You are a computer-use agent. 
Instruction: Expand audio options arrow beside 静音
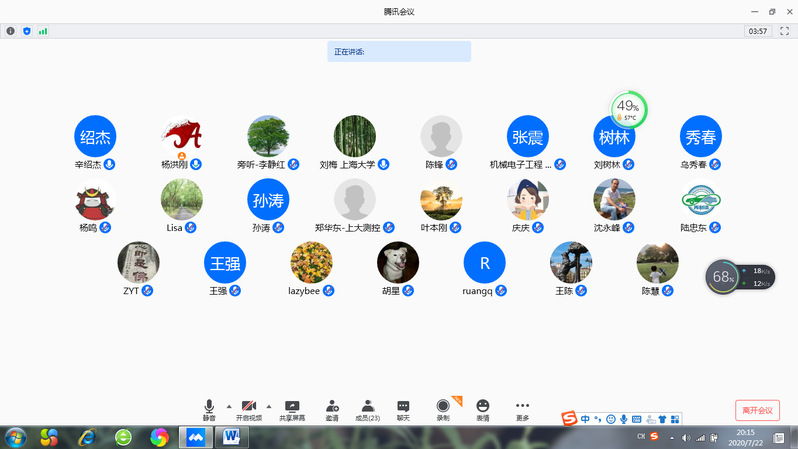click(x=229, y=406)
